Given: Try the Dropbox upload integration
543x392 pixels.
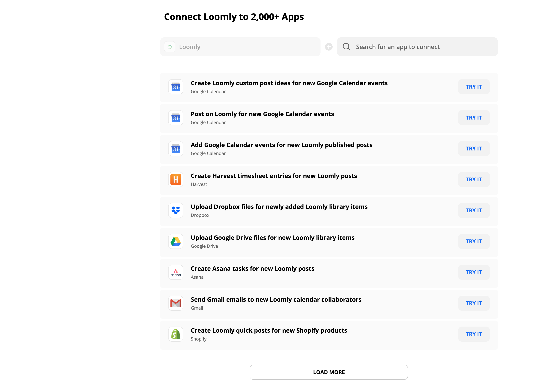Looking at the screenshot, I should tap(474, 210).
